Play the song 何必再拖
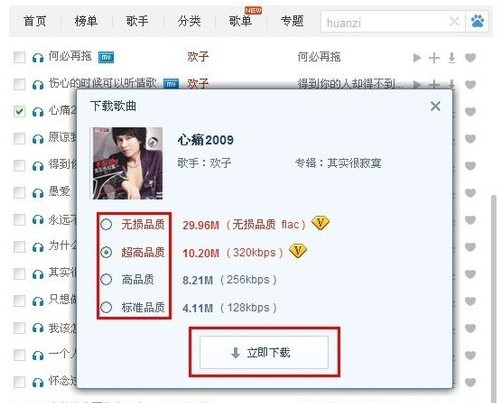 417,58
